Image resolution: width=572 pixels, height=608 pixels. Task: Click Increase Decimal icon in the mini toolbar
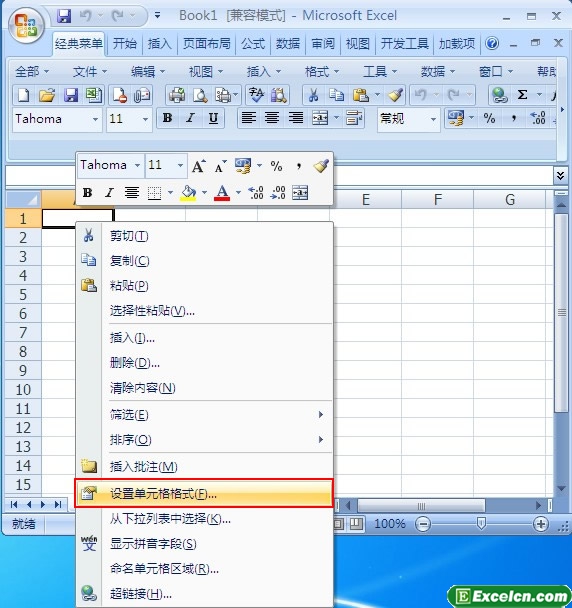256,192
